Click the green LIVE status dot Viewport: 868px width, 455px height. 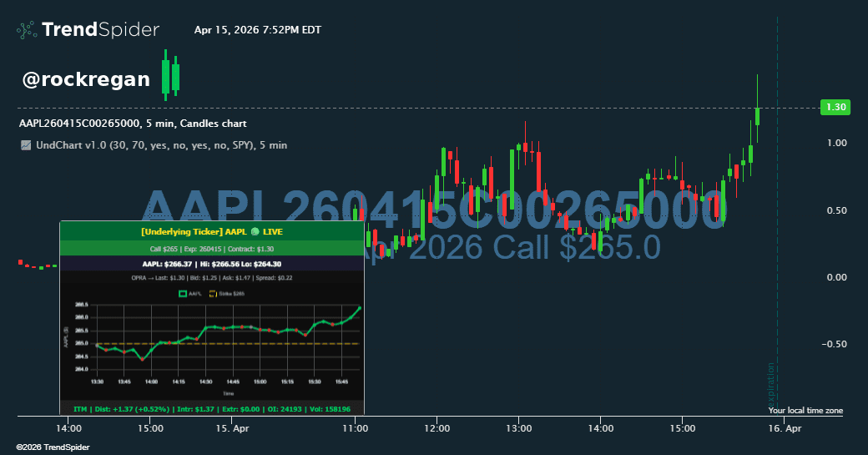255,232
